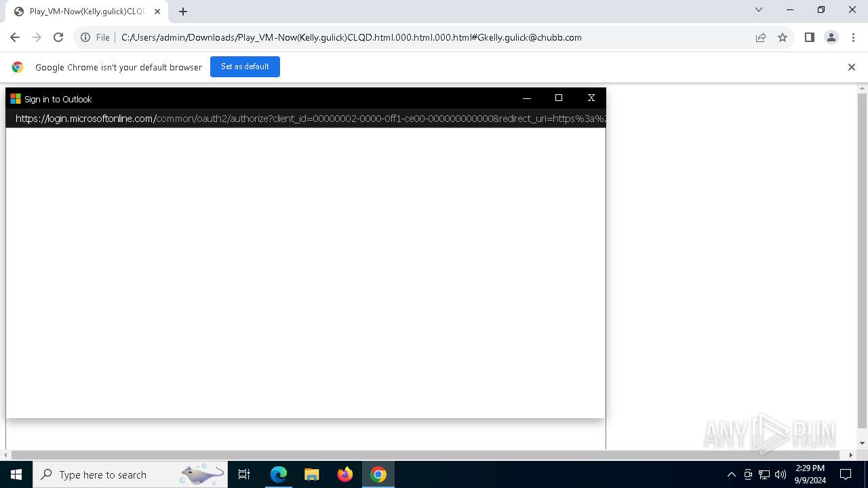868x488 pixels.
Task: Click scroll left arrow of horizontal scrollbar
Action: click(6, 455)
